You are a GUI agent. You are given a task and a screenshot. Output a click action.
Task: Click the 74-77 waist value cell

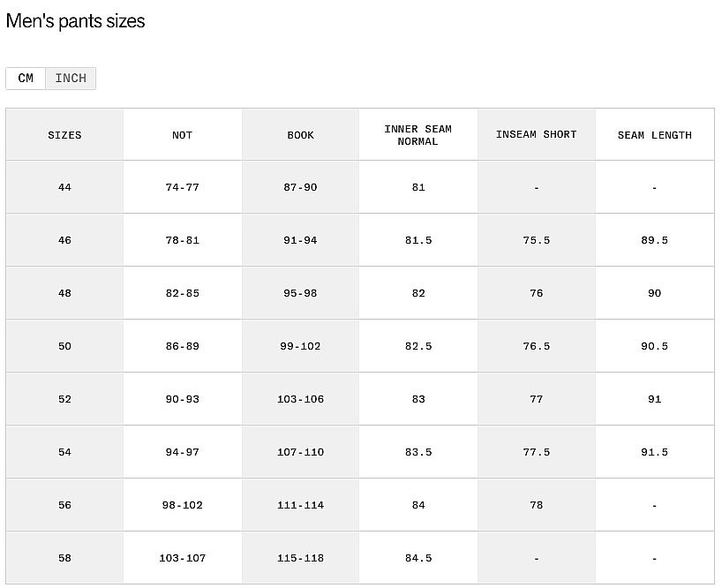pyautogui.click(x=182, y=187)
